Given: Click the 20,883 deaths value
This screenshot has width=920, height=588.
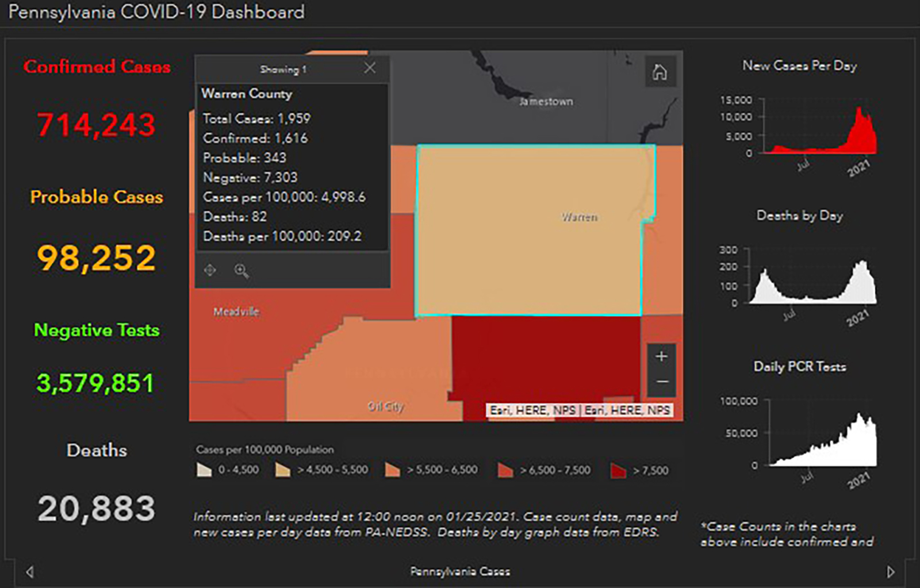Looking at the screenshot, I should tap(97, 509).
